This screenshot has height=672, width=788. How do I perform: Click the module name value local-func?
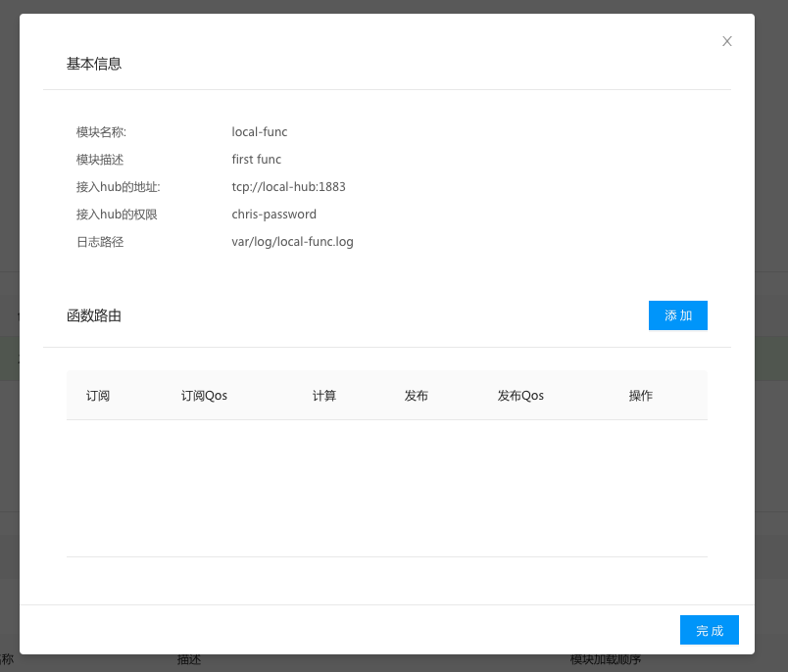coord(260,132)
